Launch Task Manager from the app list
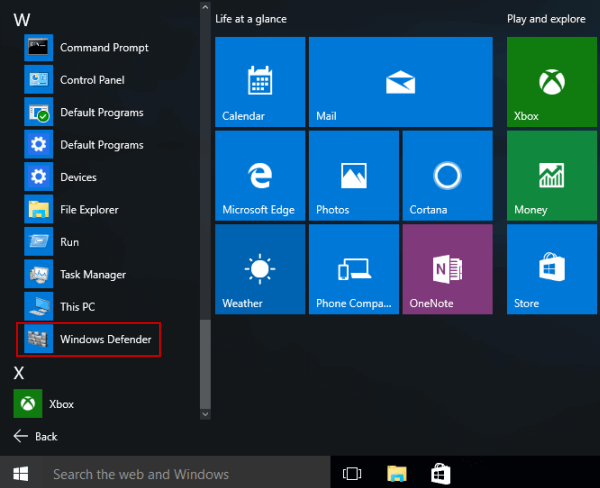The image size is (600, 488). pos(90,275)
